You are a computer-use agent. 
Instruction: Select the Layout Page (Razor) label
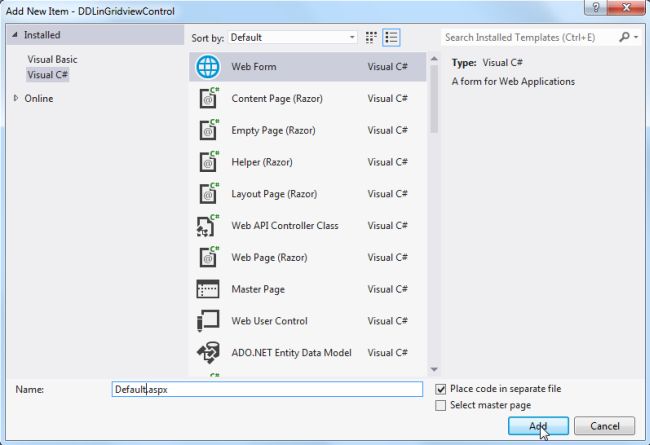[x=274, y=194]
